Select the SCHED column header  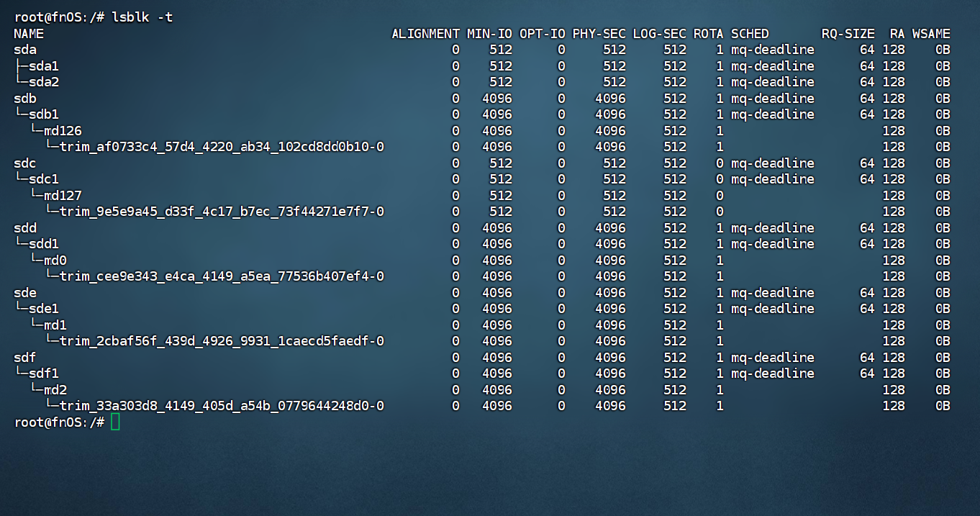[x=750, y=34]
